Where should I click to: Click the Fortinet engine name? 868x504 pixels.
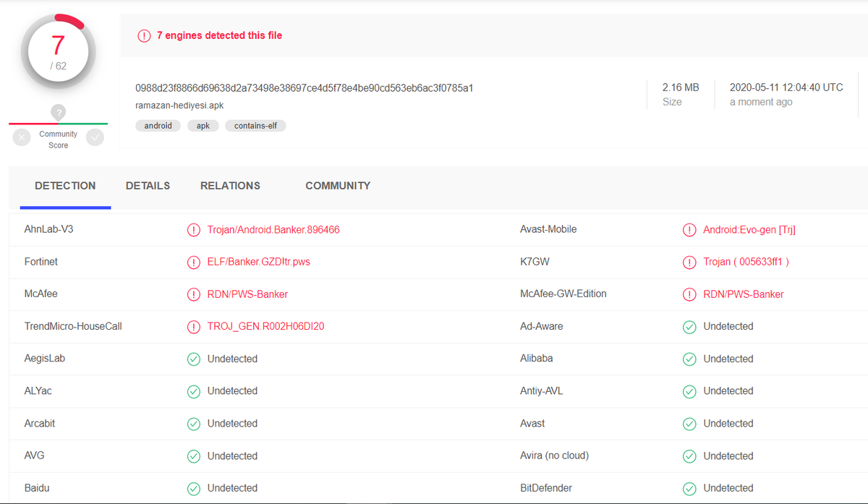point(41,262)
